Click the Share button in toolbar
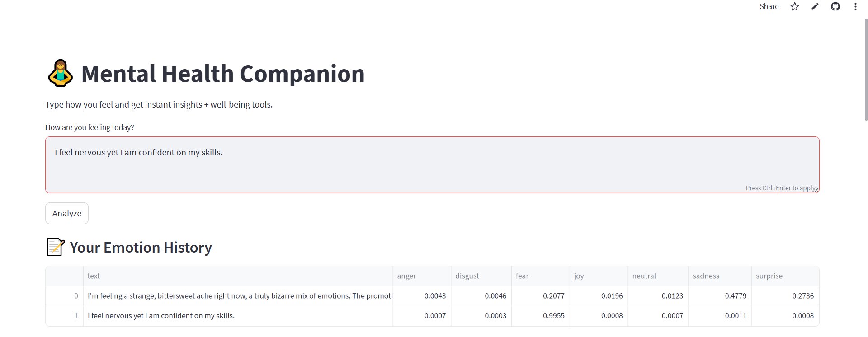Screen dimensions: 868x337 (x=769, y=7)
